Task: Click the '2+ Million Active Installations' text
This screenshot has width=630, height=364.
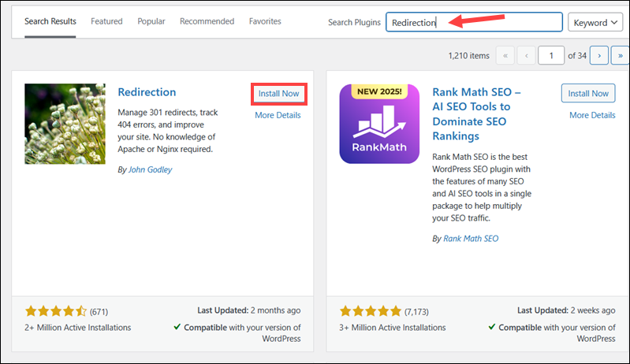Action: coord(78,328)
